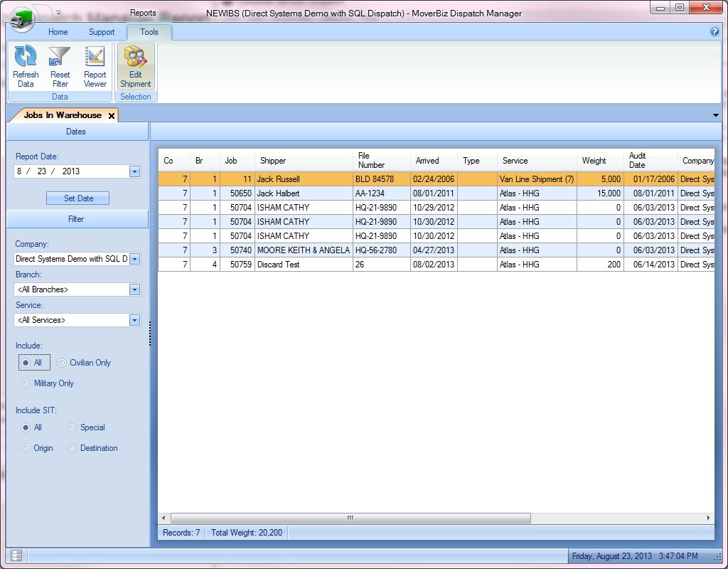Click the green truck application button

23,18
